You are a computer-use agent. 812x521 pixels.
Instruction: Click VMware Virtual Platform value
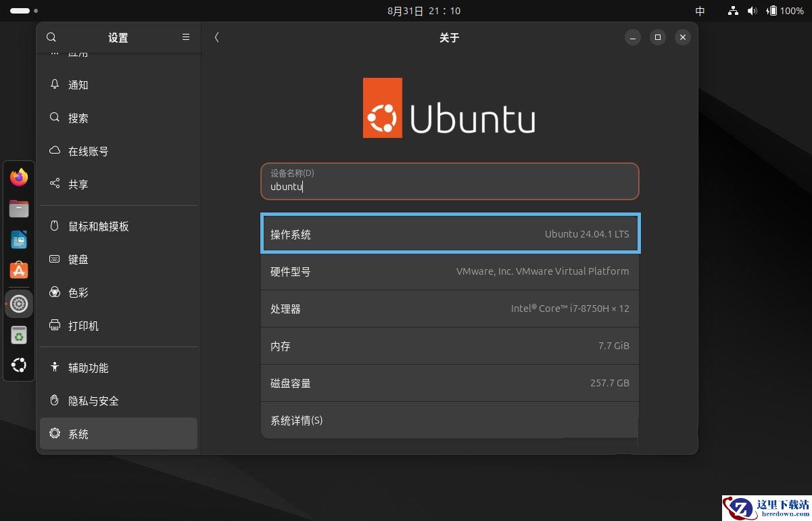click(542, 271)
